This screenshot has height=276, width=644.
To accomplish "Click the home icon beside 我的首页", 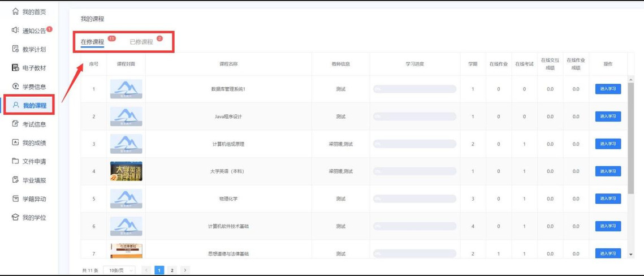I will click(x=15, y=12).
